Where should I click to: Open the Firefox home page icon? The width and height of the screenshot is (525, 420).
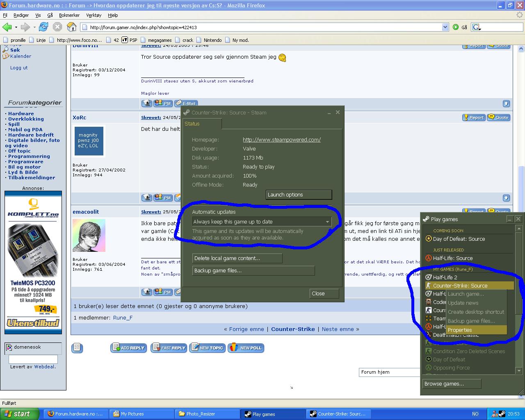(72, 27)
